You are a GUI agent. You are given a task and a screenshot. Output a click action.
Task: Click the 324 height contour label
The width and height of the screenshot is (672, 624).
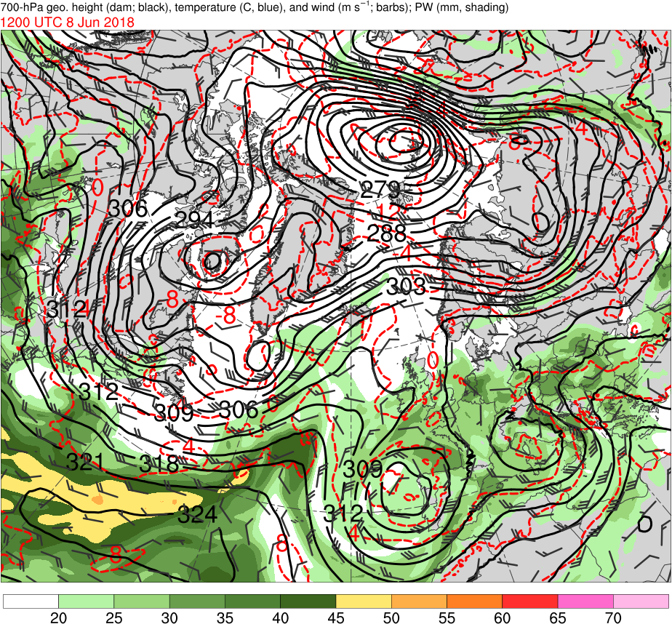tap(198, 515)
